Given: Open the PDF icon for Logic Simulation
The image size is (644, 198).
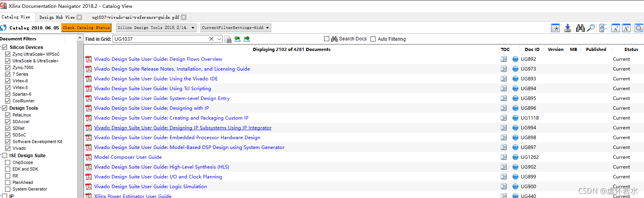Looking at the screenshot, I should tap(89, 187).
